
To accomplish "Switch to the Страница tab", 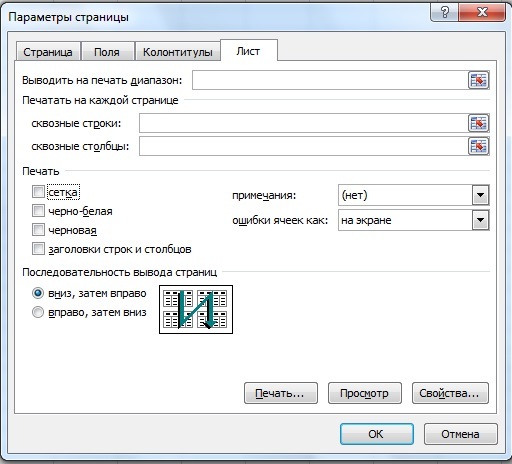I will 48,52.
